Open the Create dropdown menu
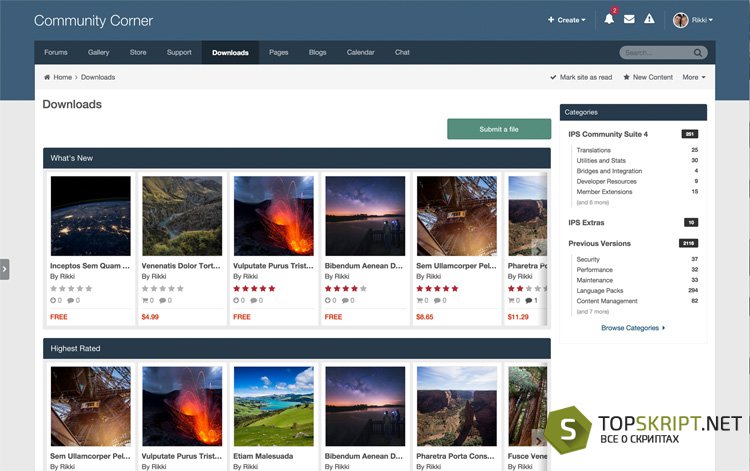 [567, 20]
